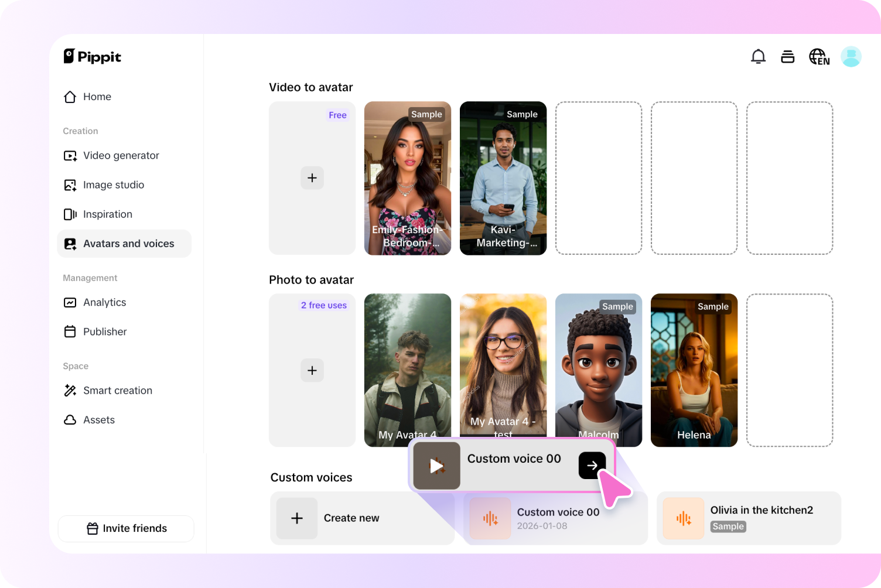Play the Custom voice 00 preview
This screenshot has height=588, width=881.
436,466
